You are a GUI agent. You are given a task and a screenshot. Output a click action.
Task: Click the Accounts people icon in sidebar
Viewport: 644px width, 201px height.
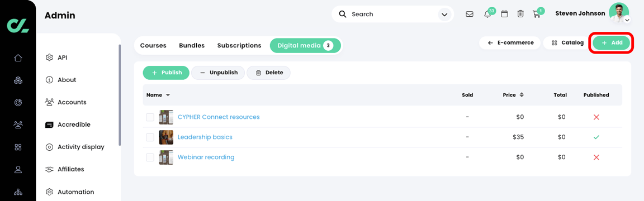point(49,102)
